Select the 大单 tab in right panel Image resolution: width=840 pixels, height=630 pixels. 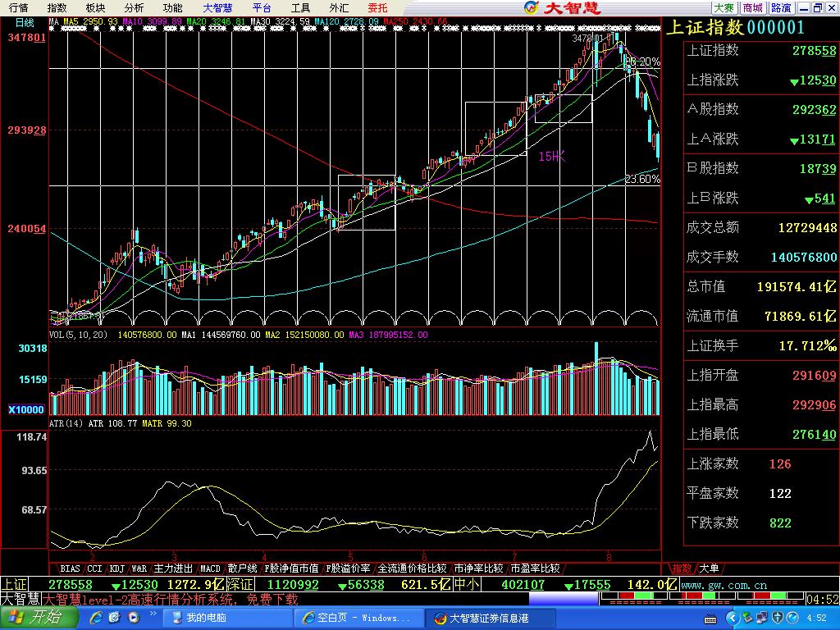709,568
